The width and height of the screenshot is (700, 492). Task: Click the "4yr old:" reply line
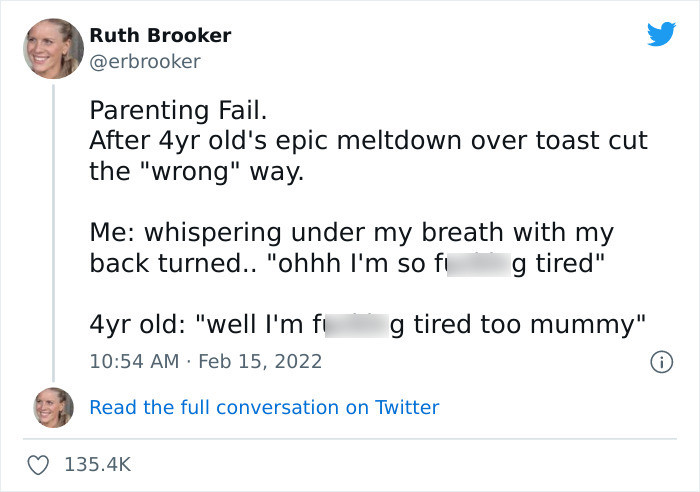click(x=135, y=326)
